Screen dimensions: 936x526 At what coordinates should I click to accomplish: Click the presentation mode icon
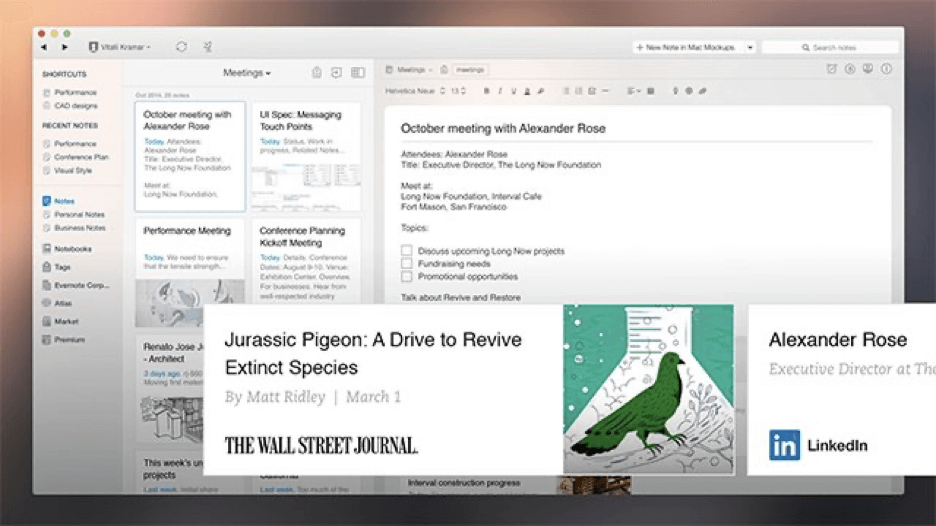[x=868, y=69]
